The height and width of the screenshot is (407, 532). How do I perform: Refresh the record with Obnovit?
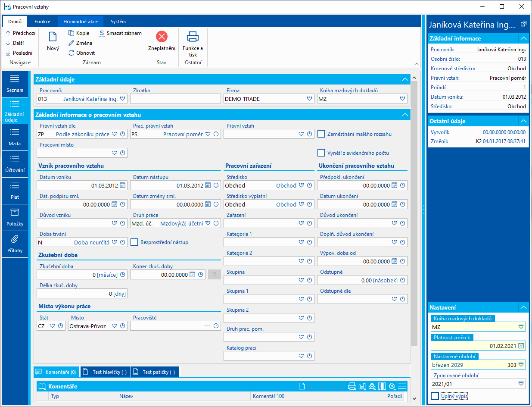[x=81, y=53]
